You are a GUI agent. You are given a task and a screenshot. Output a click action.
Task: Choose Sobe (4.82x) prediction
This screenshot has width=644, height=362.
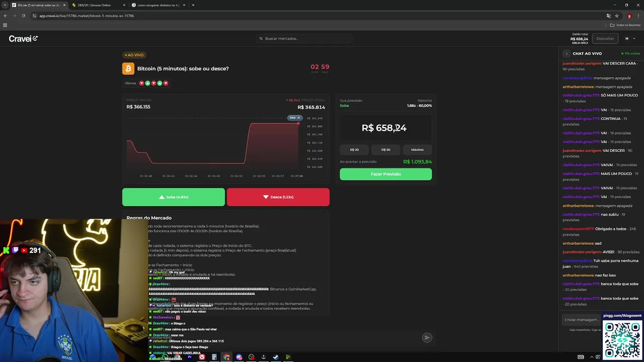click(174, 197)
